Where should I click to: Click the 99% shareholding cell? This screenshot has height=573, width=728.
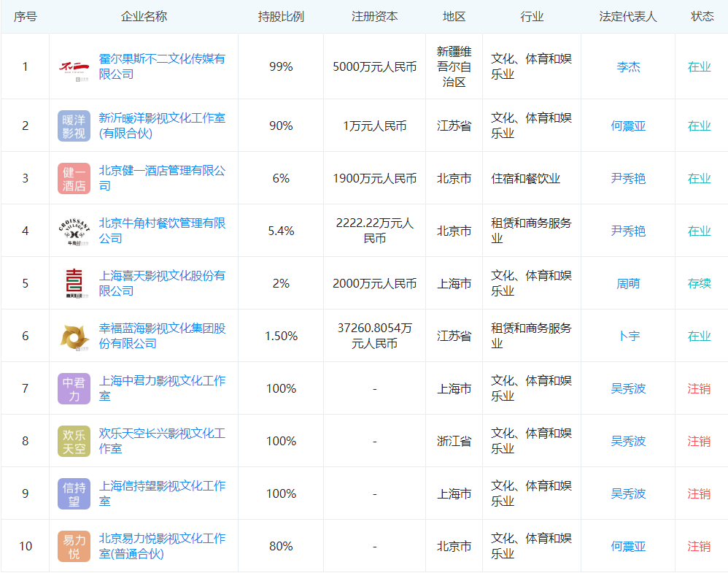coord(281,66)
